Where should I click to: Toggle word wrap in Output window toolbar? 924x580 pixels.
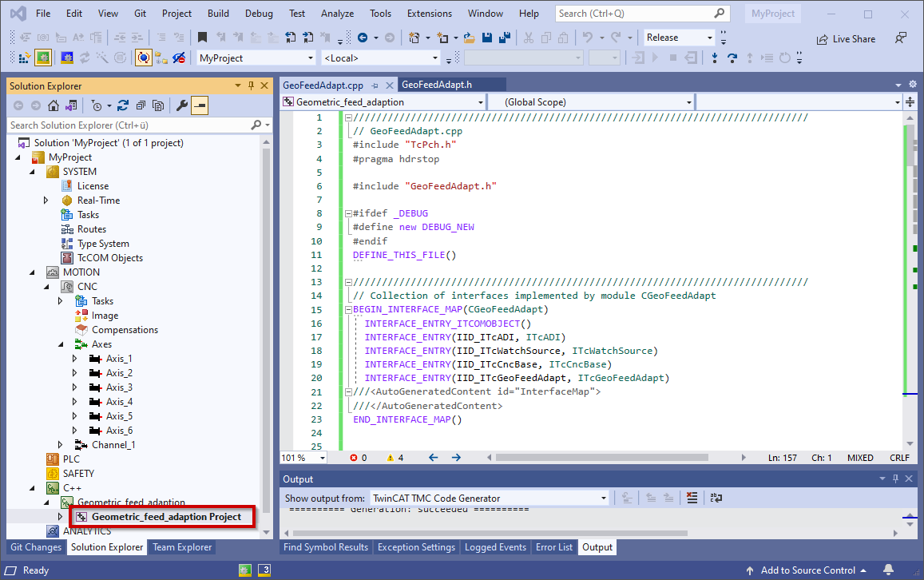click(x=716, y=497)
